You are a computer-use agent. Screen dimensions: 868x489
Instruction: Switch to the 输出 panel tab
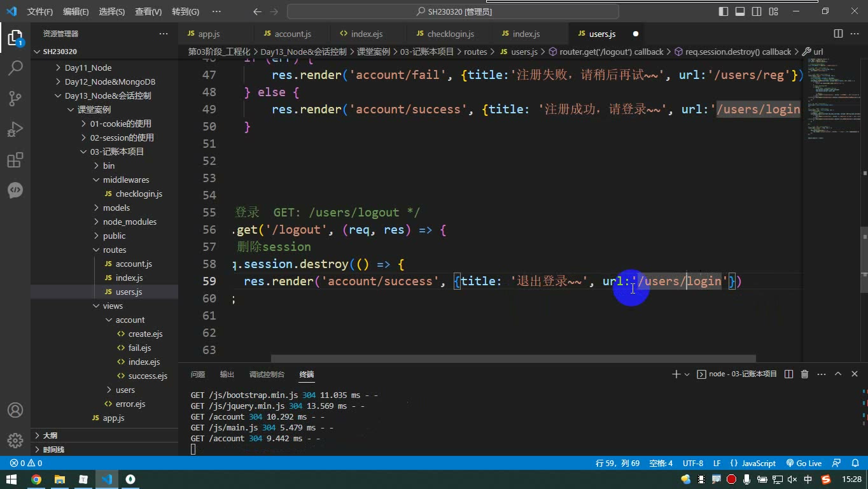click(227, 374)
